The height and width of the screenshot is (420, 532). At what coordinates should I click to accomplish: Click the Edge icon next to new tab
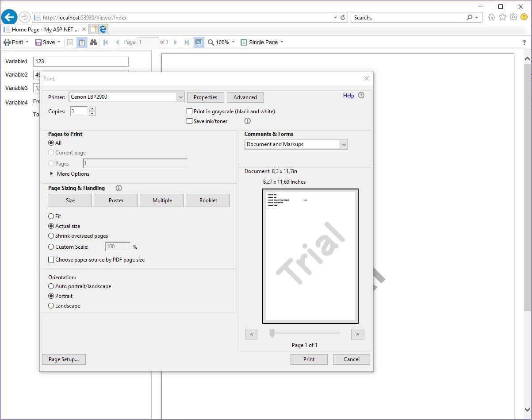(103, 29)
